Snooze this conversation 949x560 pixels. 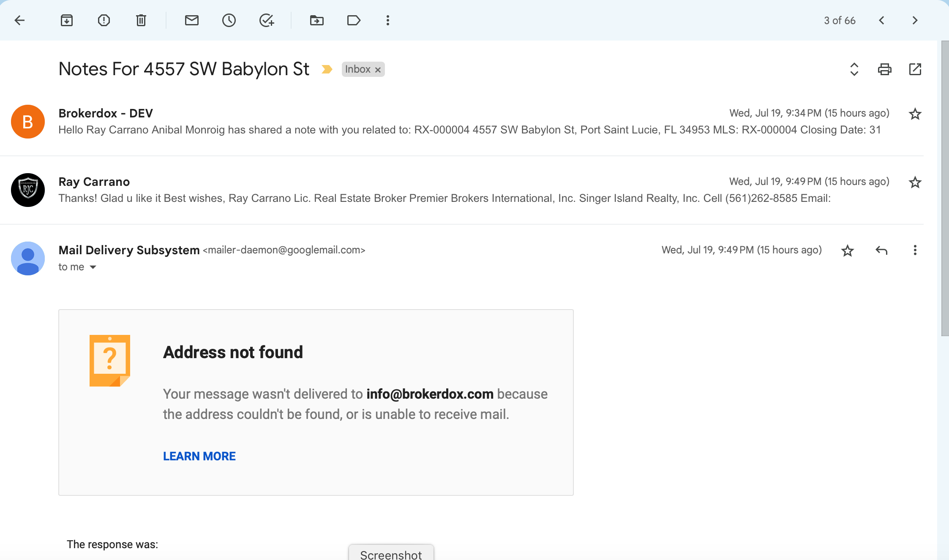click(229, 20)
